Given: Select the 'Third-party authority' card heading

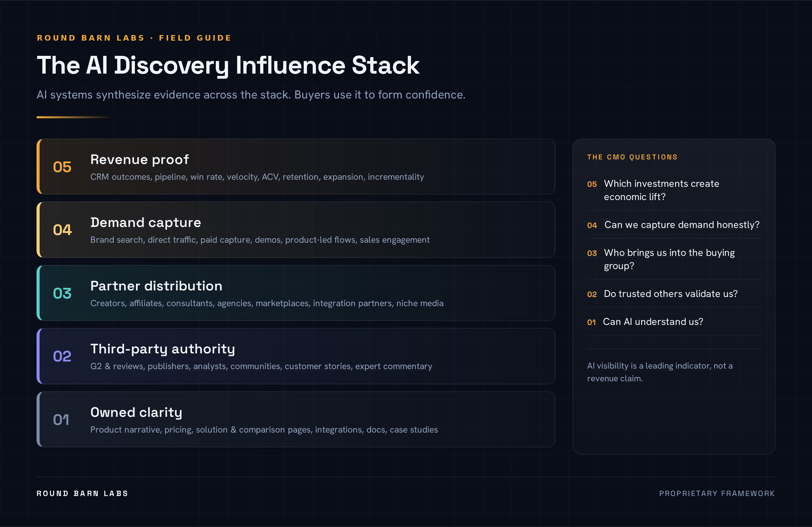Looking at the screenshot, I should (x=163, y=349).
